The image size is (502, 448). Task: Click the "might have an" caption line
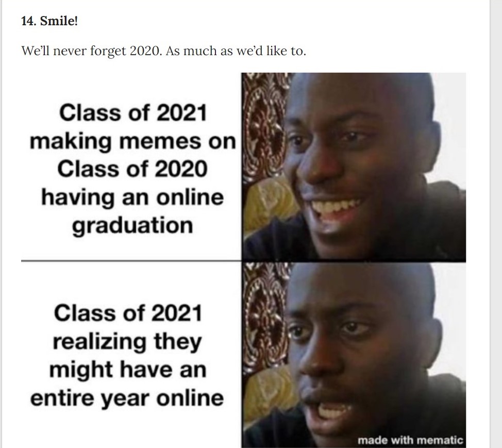click(127, 370)
